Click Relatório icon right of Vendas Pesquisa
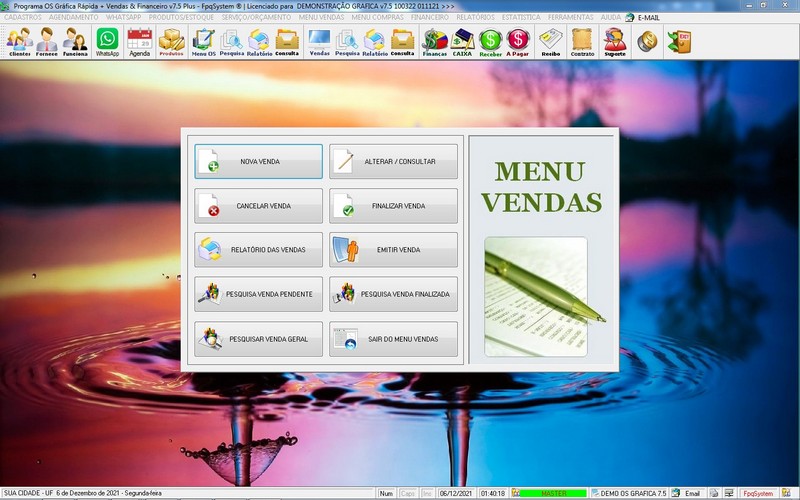Screen dimensions: 800x500 tap(375, 42)
